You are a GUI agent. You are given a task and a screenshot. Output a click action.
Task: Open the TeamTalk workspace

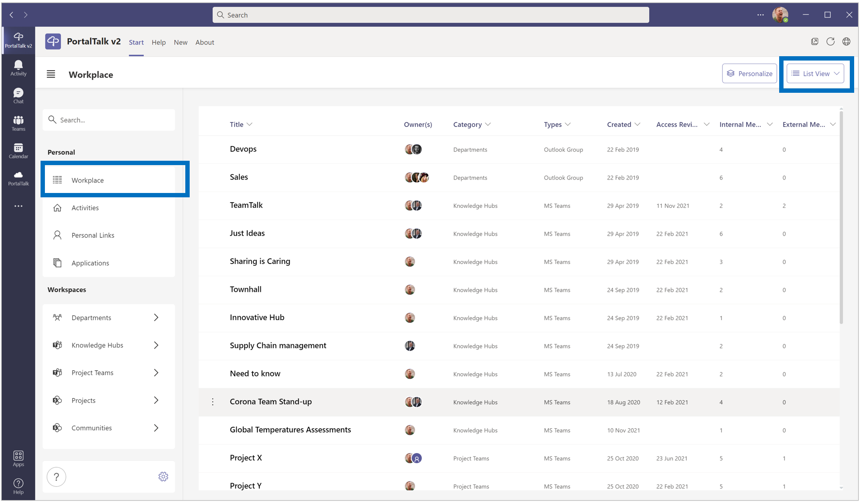(x=246, y=205)
